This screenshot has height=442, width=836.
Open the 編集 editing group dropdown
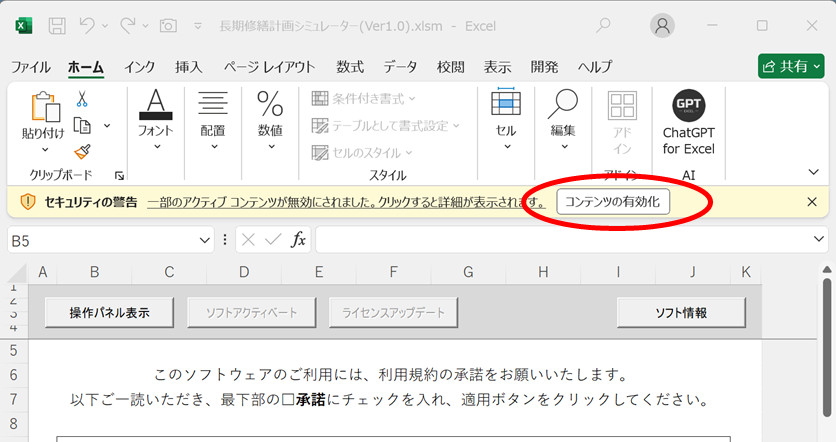[x=563, y=122]
